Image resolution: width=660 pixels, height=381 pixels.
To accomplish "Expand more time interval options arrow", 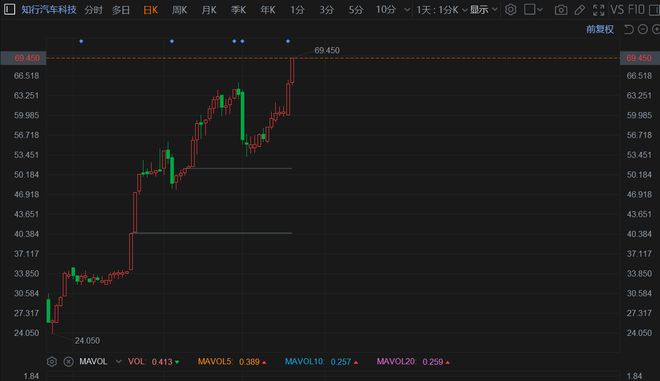I will tap(407, 10).
